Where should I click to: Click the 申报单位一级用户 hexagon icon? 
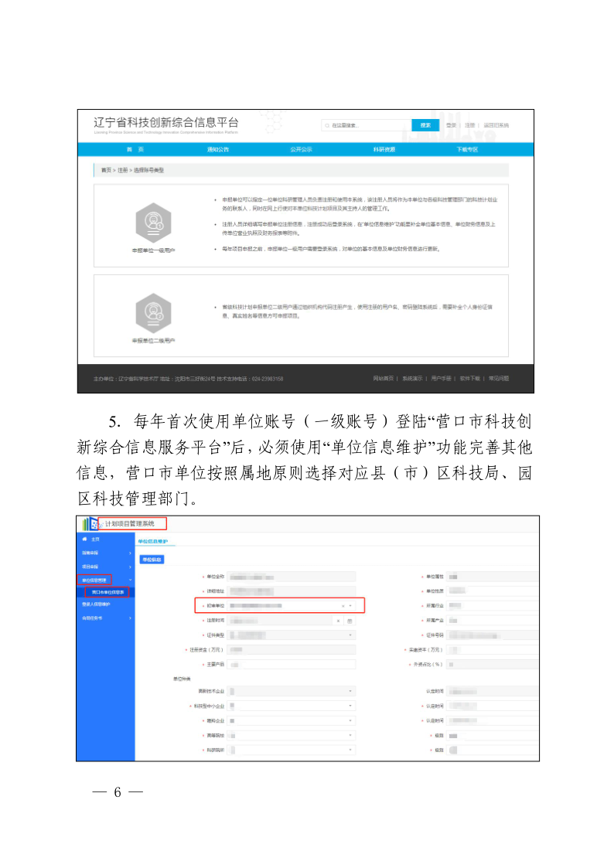[x=152, y=223]
